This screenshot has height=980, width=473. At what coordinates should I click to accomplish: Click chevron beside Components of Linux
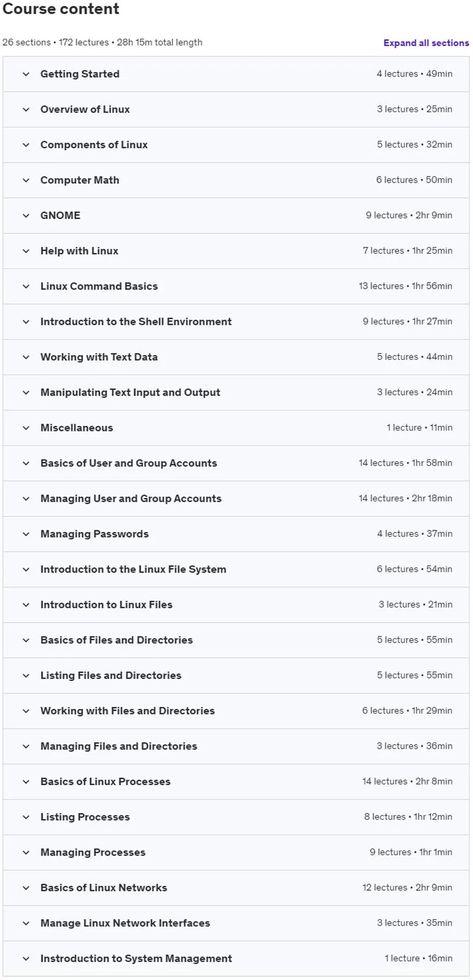[x=26, y=145]
